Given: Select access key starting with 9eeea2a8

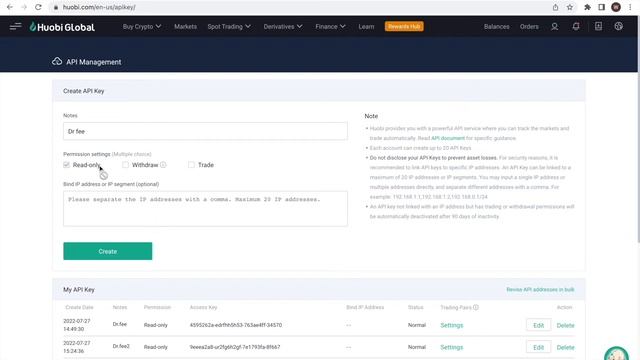Looking at the screenshot, I should tap(235, 347).
